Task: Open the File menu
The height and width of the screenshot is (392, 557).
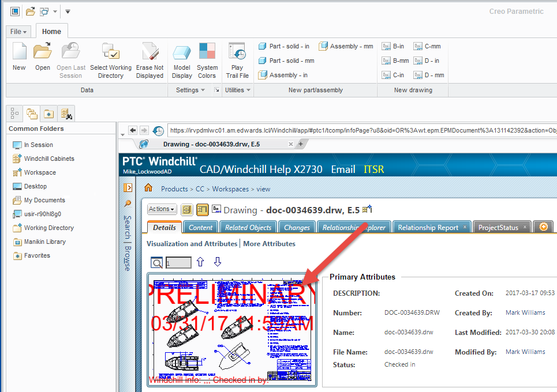Action: tap(18, 32)
